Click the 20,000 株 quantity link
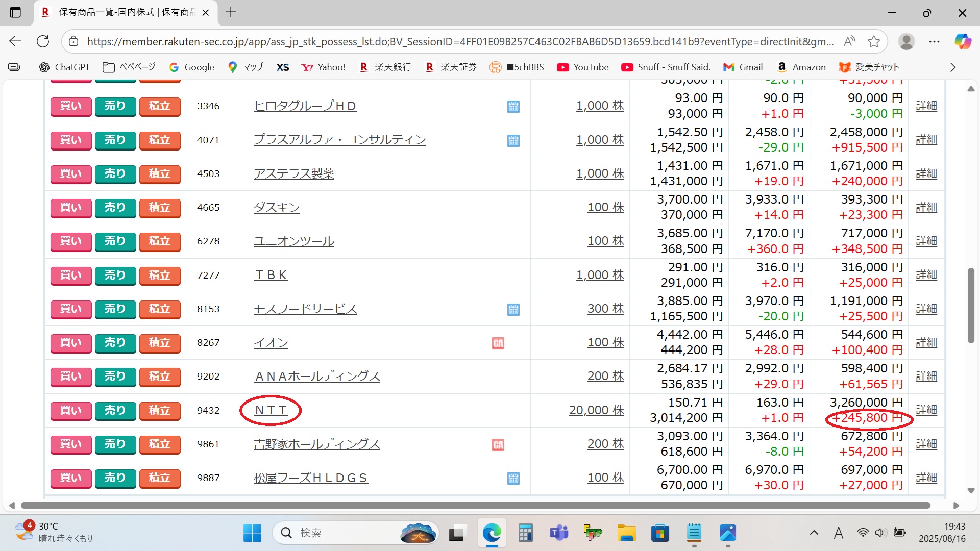This screenshot has height=551, width=980. click(x=597, y=410)
